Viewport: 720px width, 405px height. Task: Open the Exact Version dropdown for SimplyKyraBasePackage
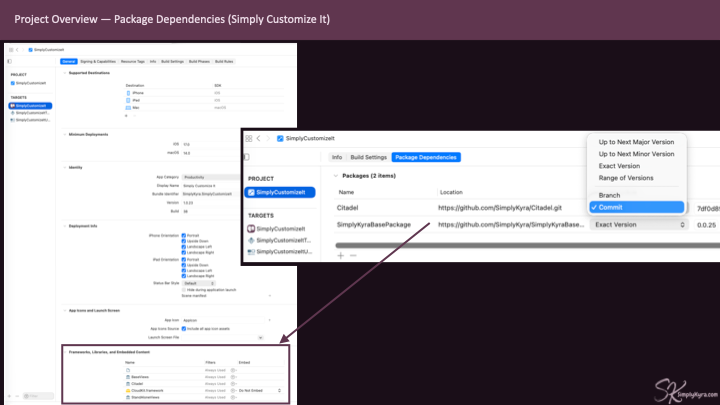tap(639, 225)
